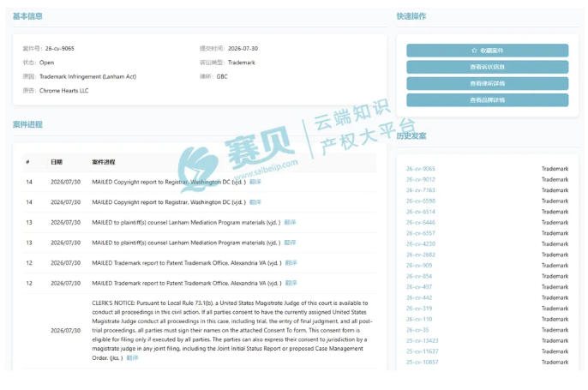
Task: Open history case 26-cv-442
Action: 419,297
